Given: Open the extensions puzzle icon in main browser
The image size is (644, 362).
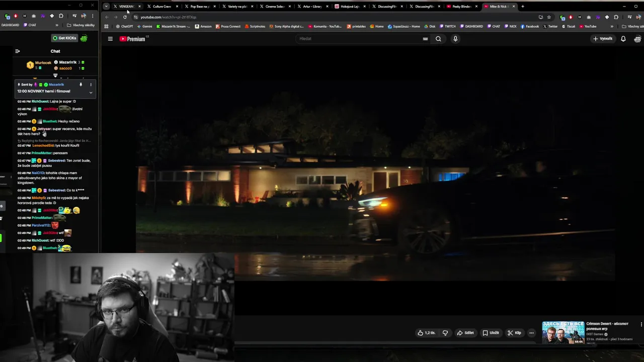Looking at the screenshot, I should pos(616,17).
